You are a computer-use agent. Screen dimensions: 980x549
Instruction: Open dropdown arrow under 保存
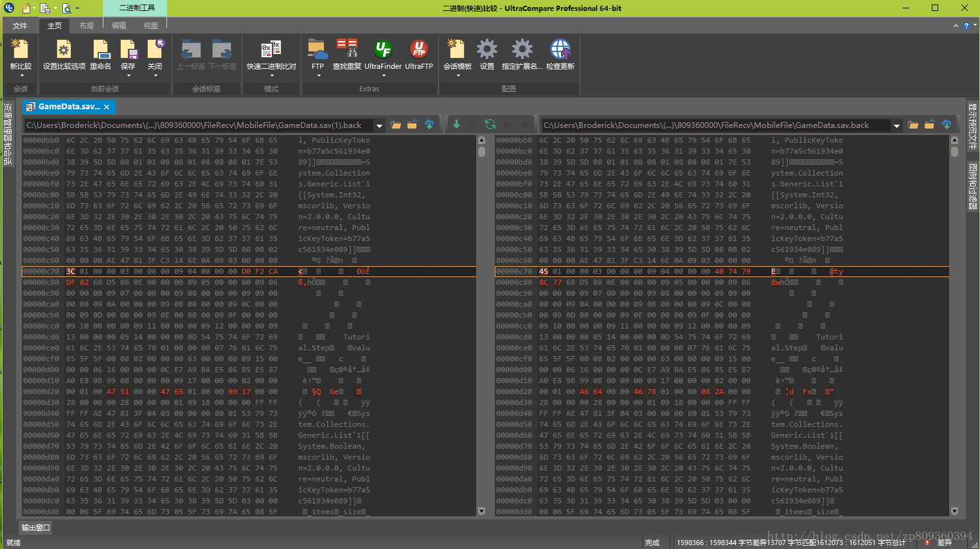(x=129, y=75)
